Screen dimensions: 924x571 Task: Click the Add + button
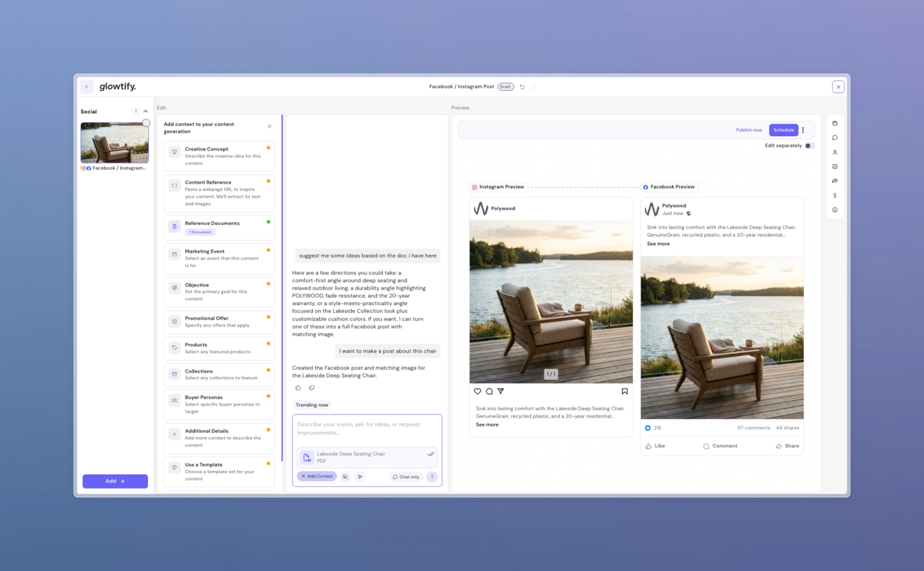(x=115, y=481)
